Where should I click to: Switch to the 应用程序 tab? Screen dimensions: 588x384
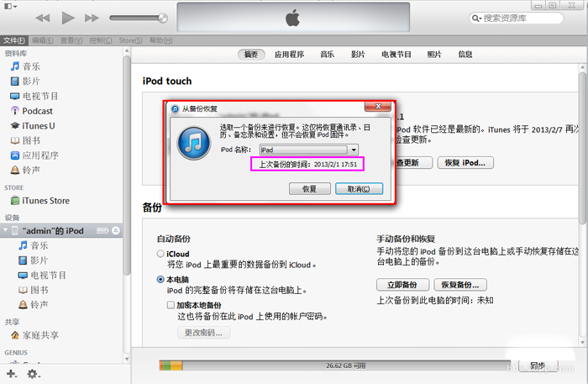(289, 55)
